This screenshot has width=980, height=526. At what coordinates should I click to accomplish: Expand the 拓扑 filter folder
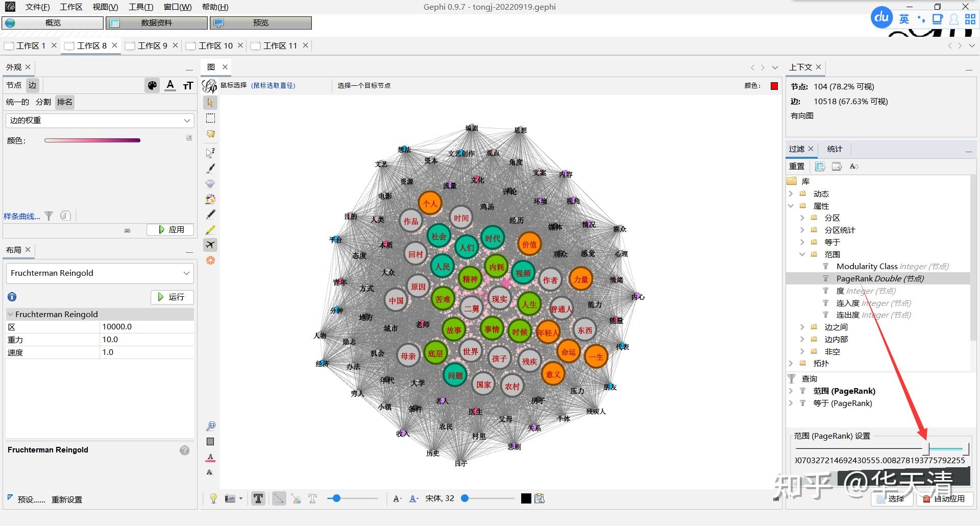point(791,363)
